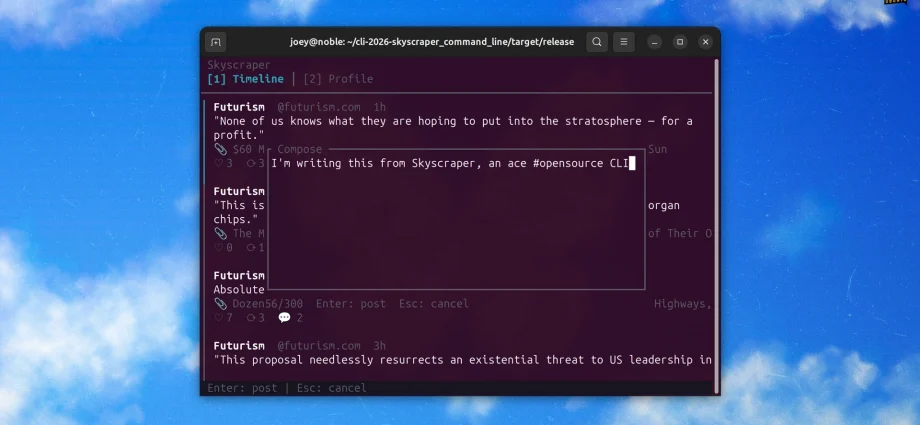Click the speech bubble reply icon with count 2
Viewport: 920px width, 425px height.
285,318
